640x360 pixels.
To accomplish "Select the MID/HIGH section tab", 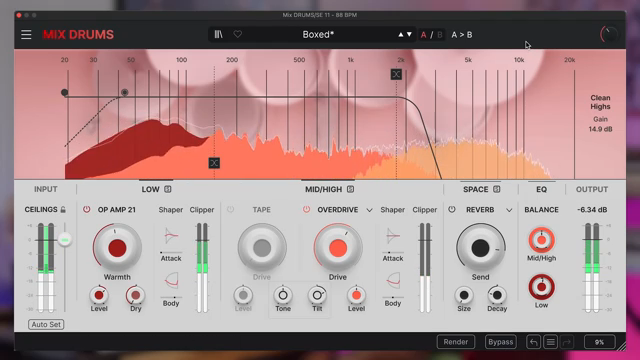I will tap(323, 189).
